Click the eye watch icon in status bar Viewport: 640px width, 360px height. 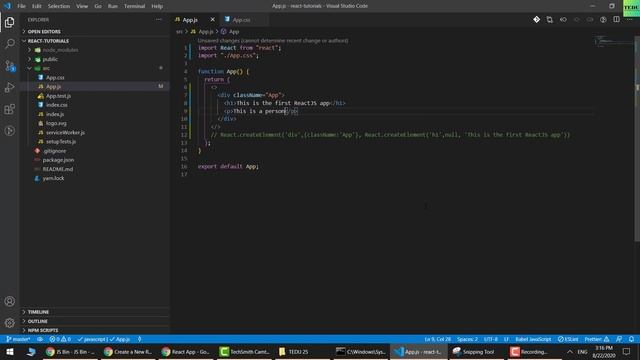click(40, 339)
